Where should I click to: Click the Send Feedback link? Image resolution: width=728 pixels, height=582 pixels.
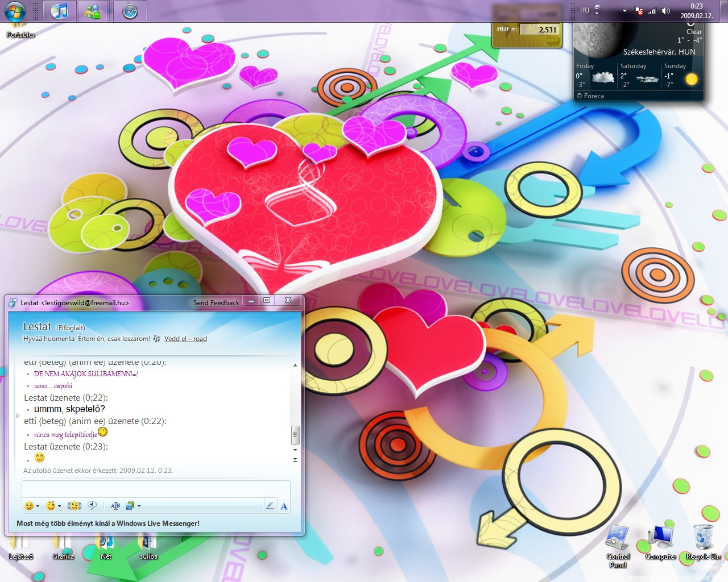pos(216,303)
